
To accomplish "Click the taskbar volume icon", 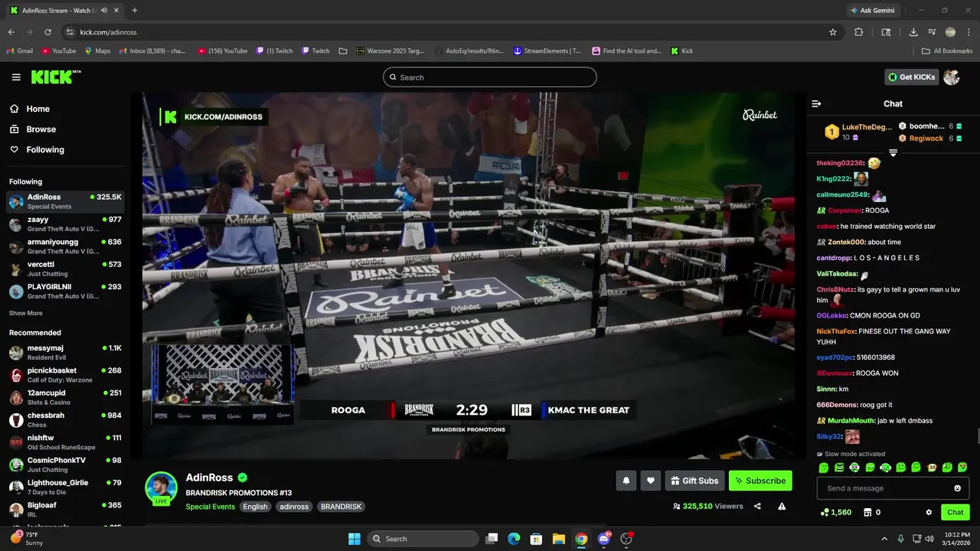I will [929, 539].
